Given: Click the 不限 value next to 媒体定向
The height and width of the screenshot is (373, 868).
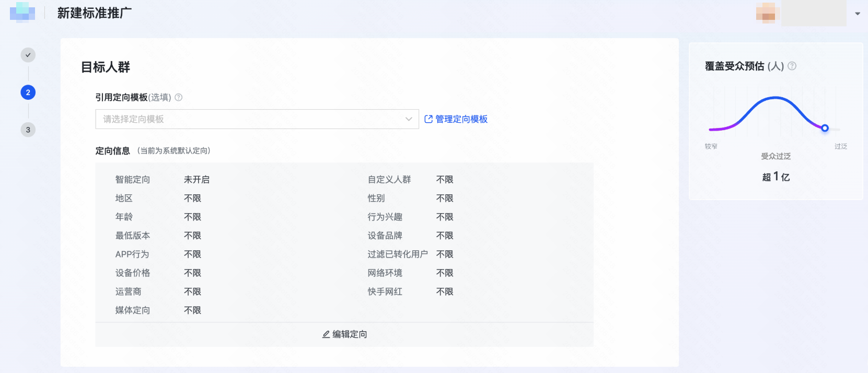Looking at the screenshot, I should coord(192,310).
